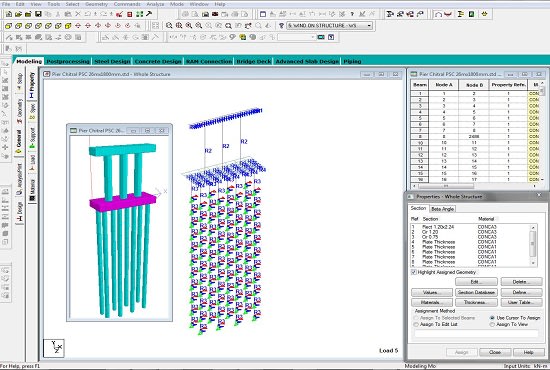The width and height of the screenshot is (550, 370).
Task: Click the blue square icon after teal icon
Action: pos(331,37)
